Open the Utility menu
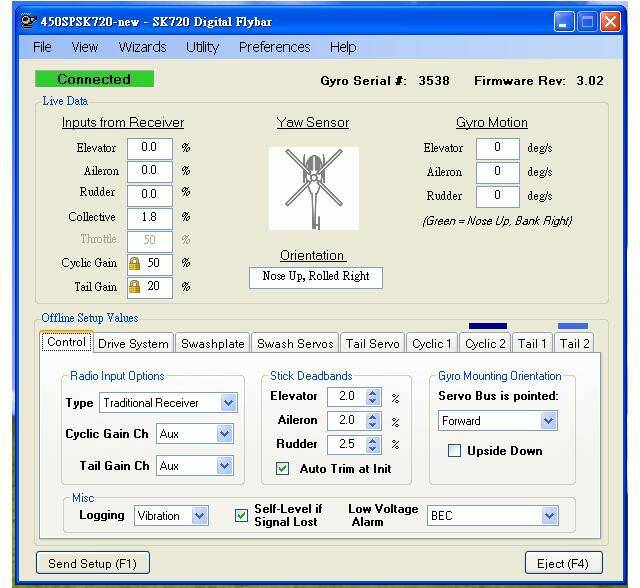The height and width of the screenshot is (588, 640). (x=202, y=47)
